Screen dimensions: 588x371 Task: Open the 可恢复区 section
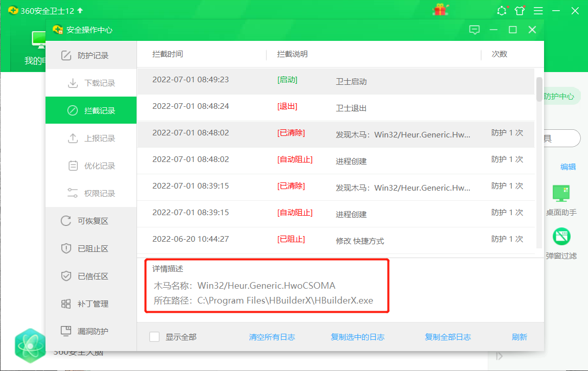(x=91, y=221)
